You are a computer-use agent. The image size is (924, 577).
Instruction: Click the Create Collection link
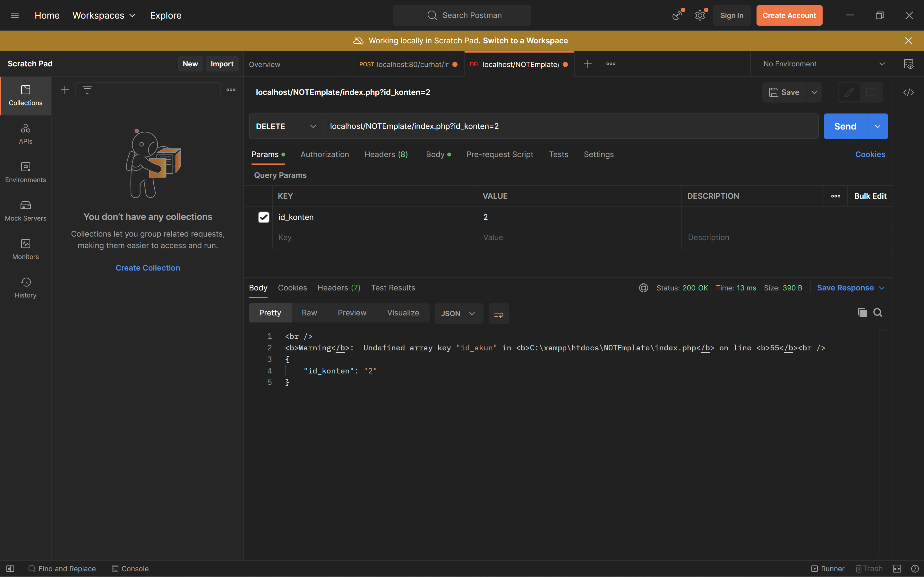(x=148, y=268)
